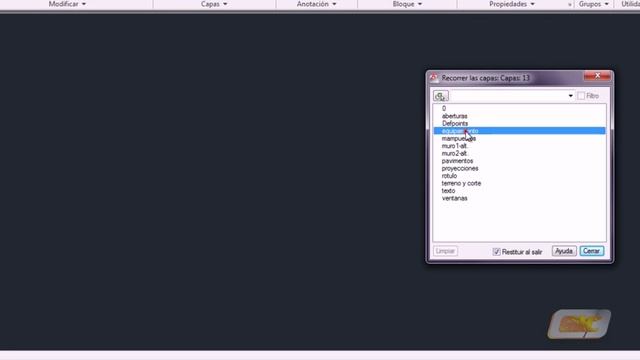Expand the Bloque ribbon panel

[x=407, y=4]
